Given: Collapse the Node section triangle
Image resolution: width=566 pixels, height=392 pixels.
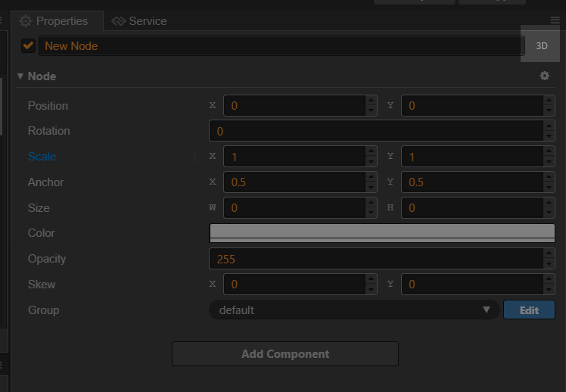Looking at the screenshot, I should (20, 76).
